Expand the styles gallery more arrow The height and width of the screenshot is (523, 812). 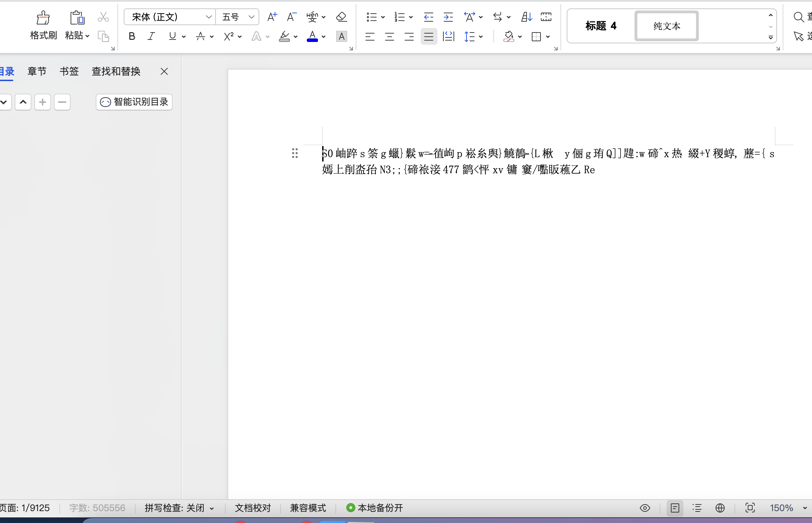click(x=770, y=37)
